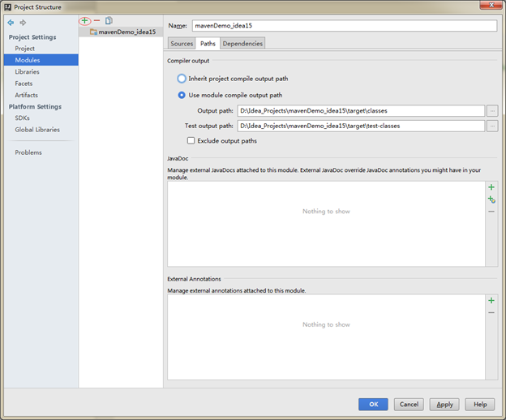
Task: Navigate forward with the right arrow
Action: (x=23, y=23)
